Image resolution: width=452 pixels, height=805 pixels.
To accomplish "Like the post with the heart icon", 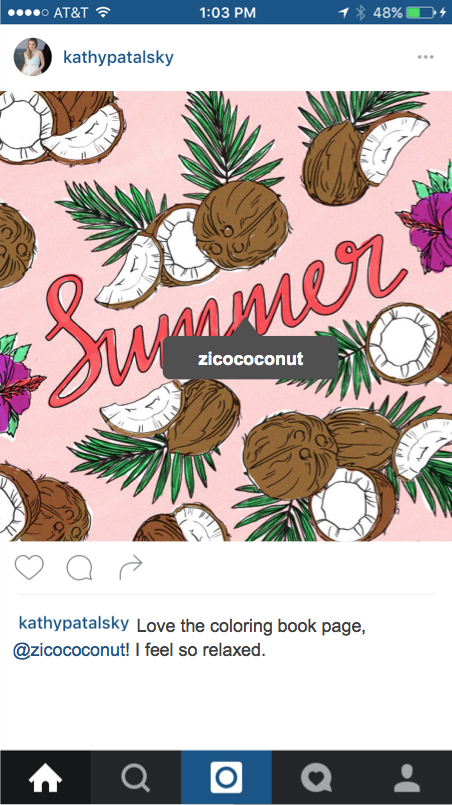I will point(29,567).
